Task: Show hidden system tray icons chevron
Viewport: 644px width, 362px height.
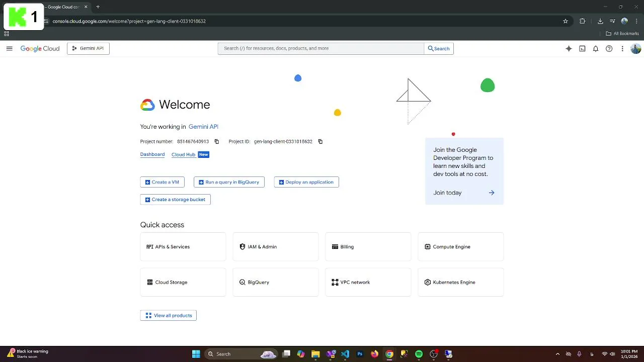Action: click(557, 354)
